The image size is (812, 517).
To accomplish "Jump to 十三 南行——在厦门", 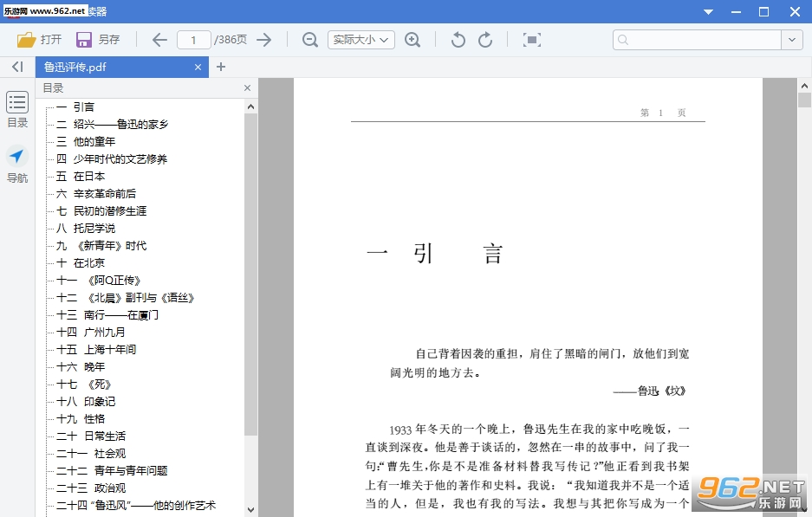I will (107, 315).
